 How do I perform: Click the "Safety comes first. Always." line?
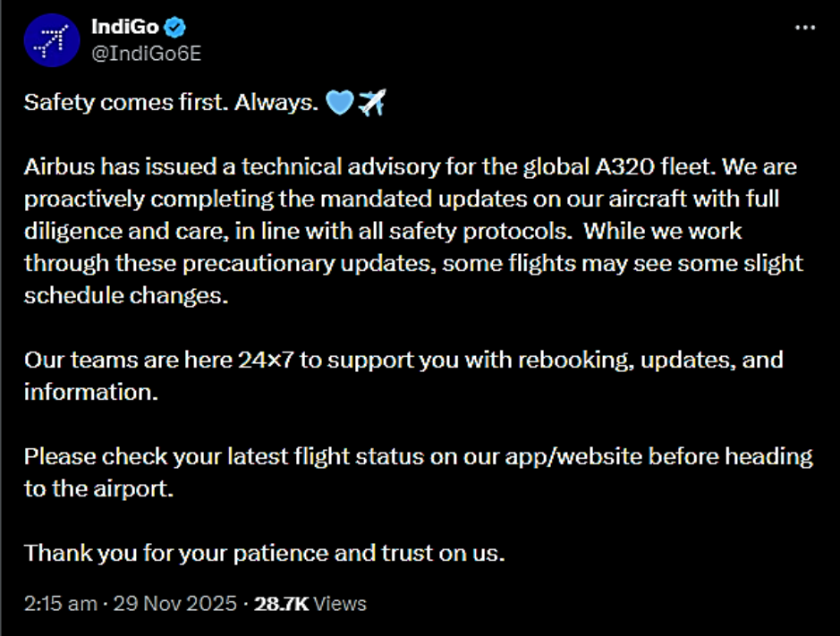pyautogui.click(x=171, y=103)
